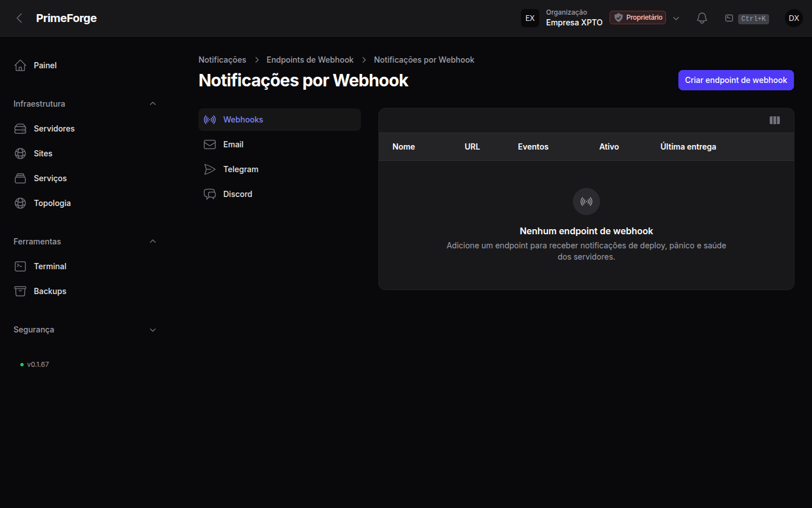This screenshot has width=812, height=508.
Task: Click the Discord chat icon
Action: (x=210, y=194)
